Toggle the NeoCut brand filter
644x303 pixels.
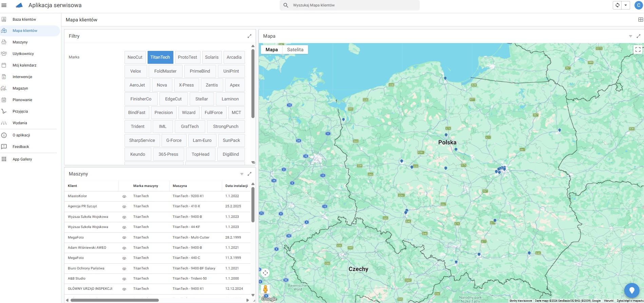(135, 57)
